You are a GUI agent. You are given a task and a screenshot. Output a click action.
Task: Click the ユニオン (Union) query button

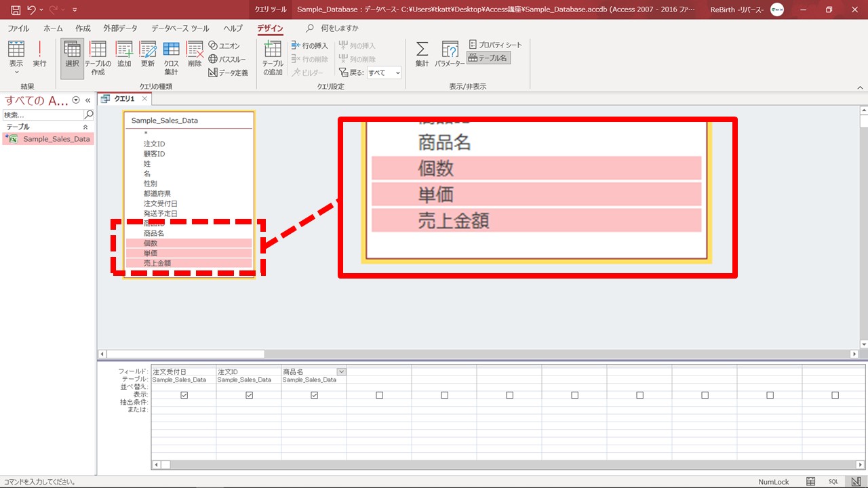(x=224, y=45)
